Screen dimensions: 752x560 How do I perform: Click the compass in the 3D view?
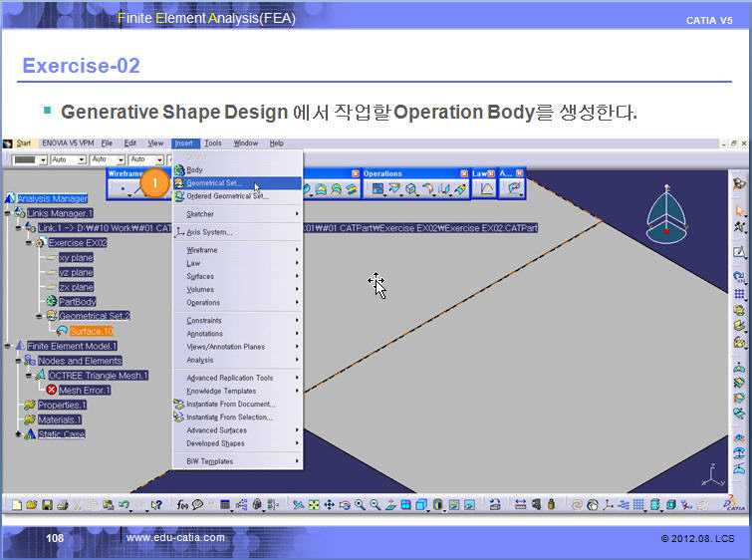coord(666,214)
